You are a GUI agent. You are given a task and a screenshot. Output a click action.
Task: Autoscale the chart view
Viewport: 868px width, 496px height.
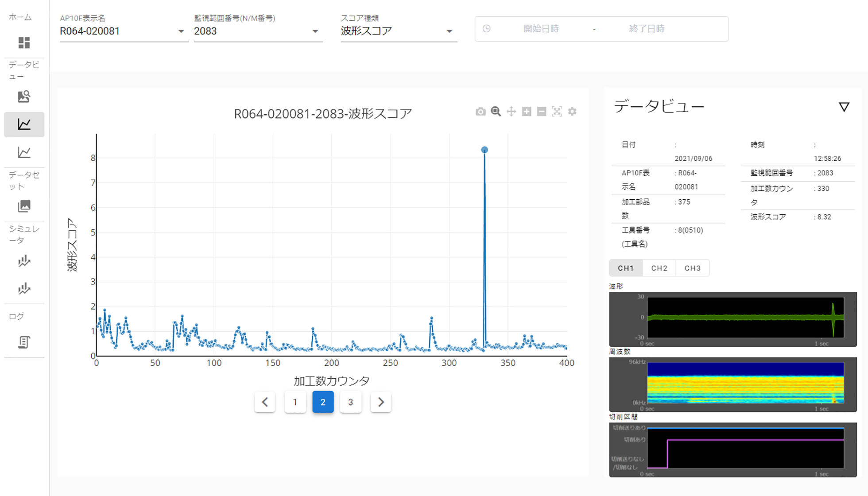pyautogui.click(x=556, y=112)
